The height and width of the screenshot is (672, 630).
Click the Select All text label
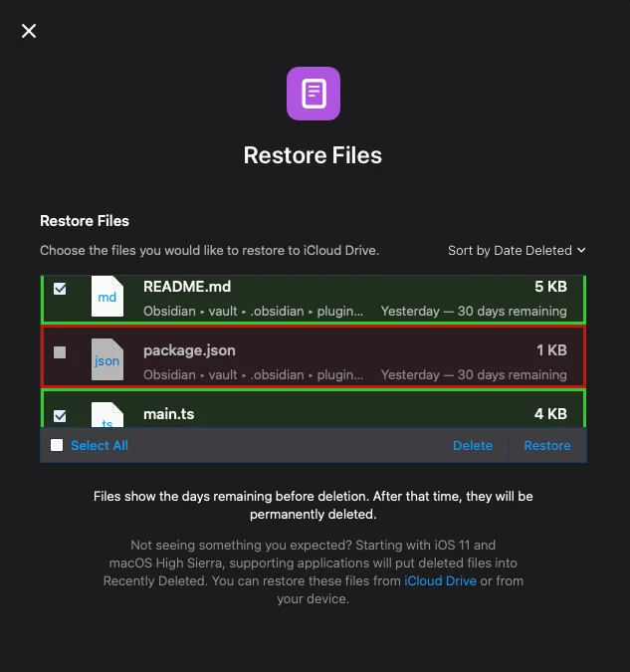point(100,446)
